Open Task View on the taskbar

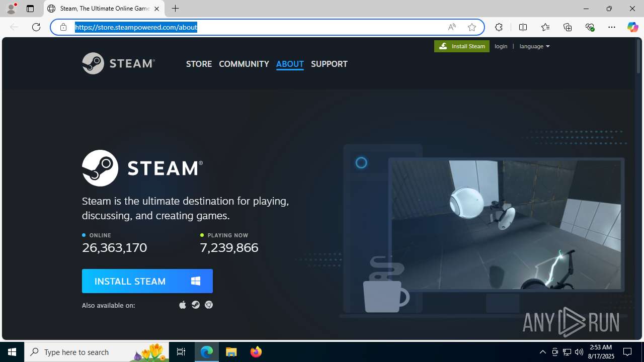coord(181,352)
